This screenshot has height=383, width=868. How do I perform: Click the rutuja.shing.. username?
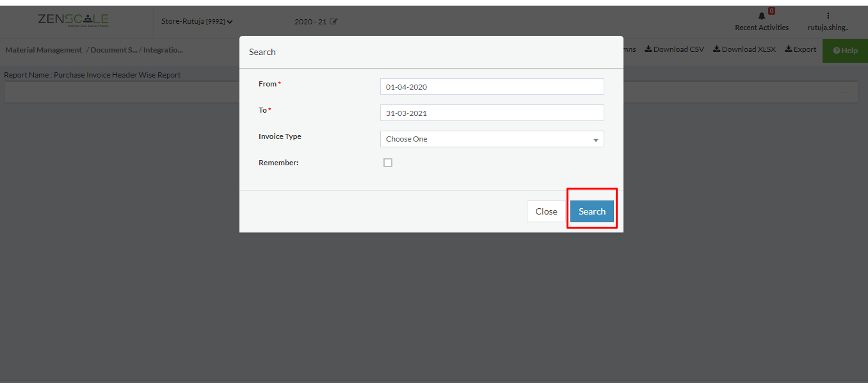click(x=828, y=28)
